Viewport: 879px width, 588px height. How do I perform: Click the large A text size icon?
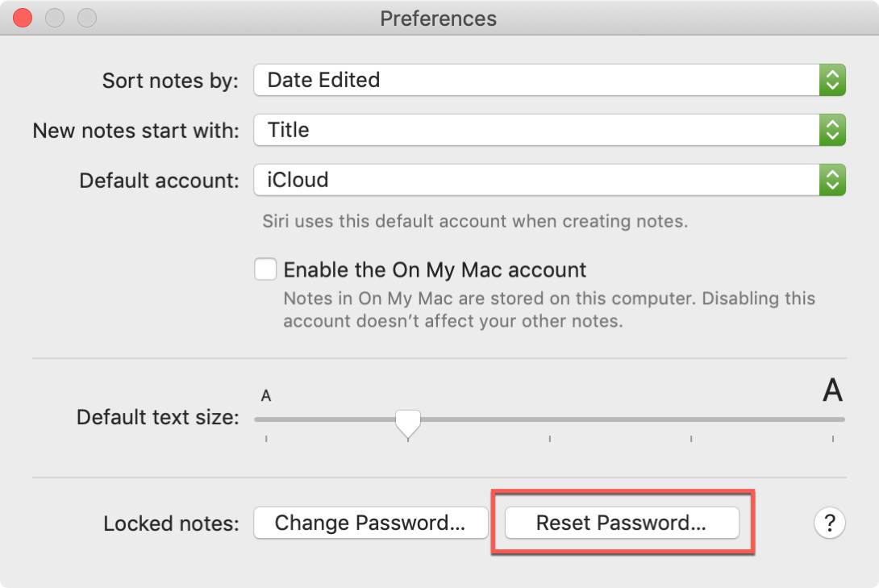[832, 390]
